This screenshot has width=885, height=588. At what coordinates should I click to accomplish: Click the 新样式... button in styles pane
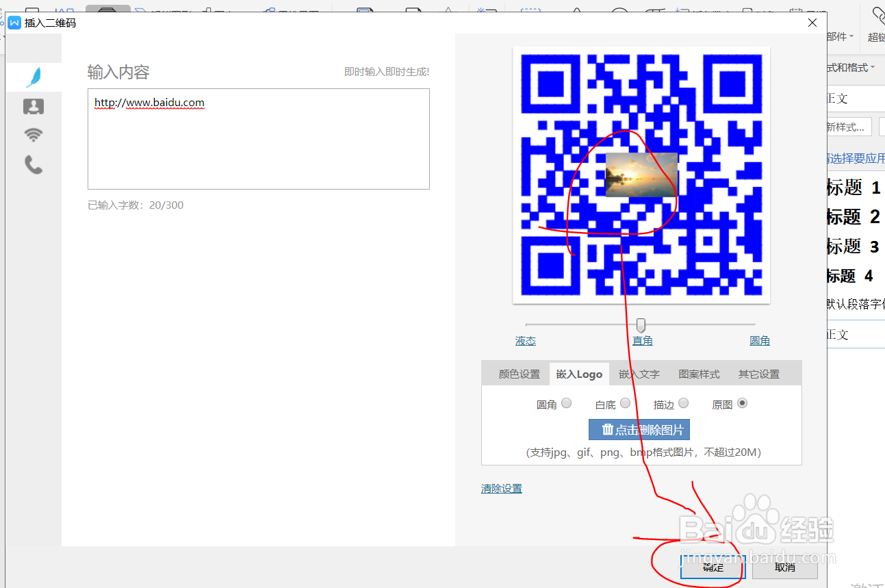(x=849, y=127)
